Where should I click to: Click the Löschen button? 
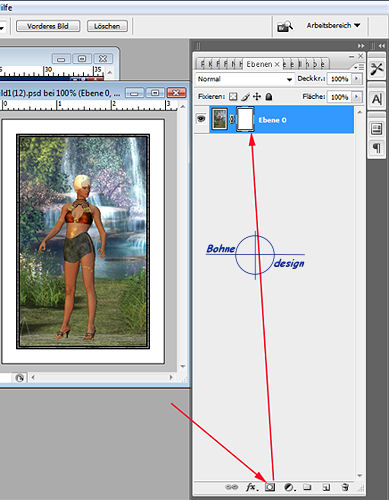[107, 26]
